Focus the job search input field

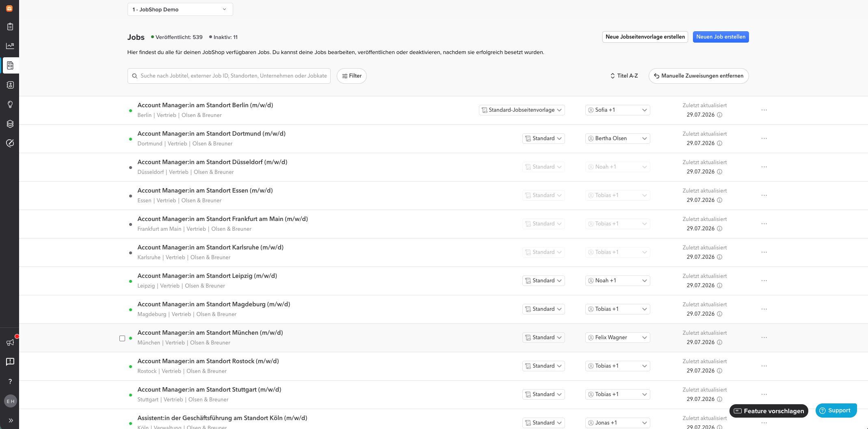[x=229, y=76]
